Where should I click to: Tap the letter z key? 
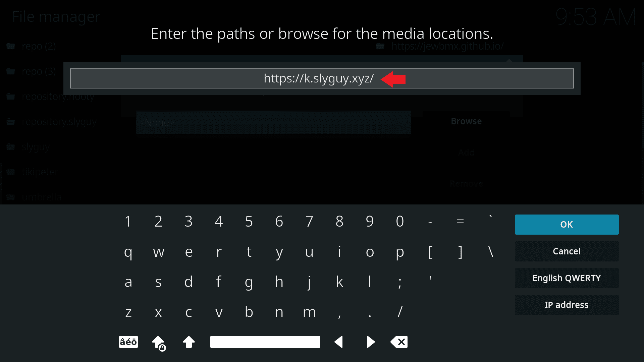(128, 312)
